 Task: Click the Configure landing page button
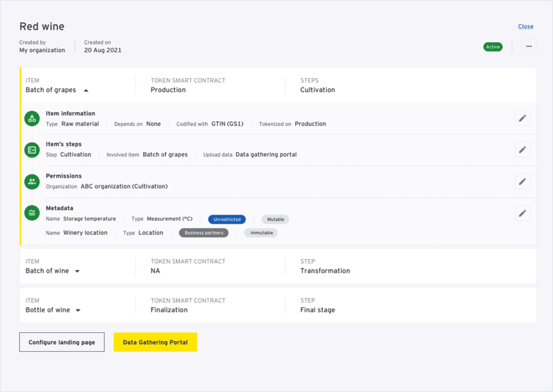[x=62, y=342]
